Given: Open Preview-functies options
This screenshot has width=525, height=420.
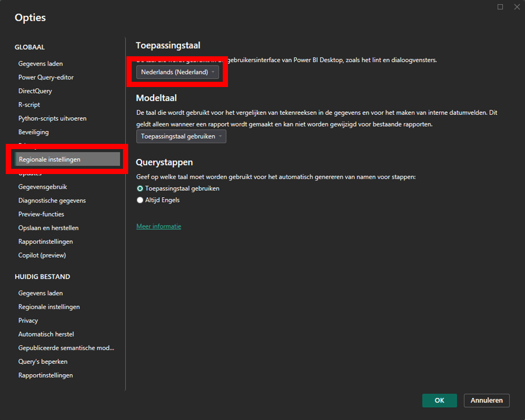Looking at the screenshot, I should pyautogui.click(x=41, y=214).
